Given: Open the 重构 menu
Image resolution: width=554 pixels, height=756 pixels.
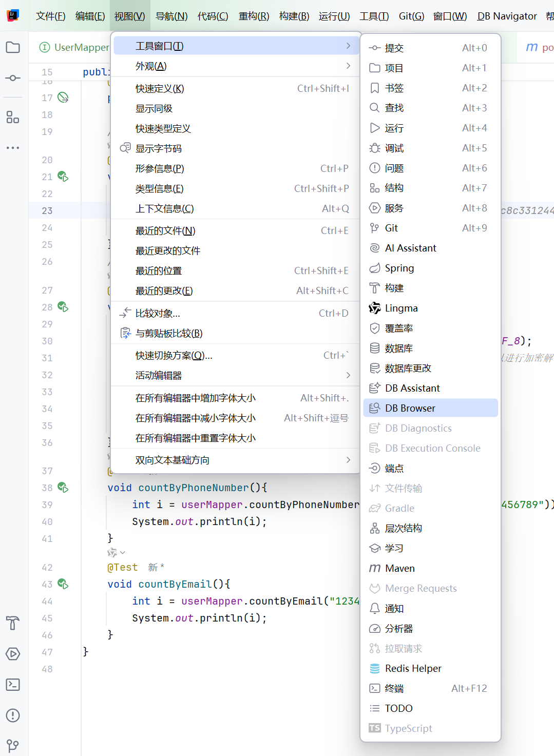Looking at the screenshot, I should tap(254, 16).
